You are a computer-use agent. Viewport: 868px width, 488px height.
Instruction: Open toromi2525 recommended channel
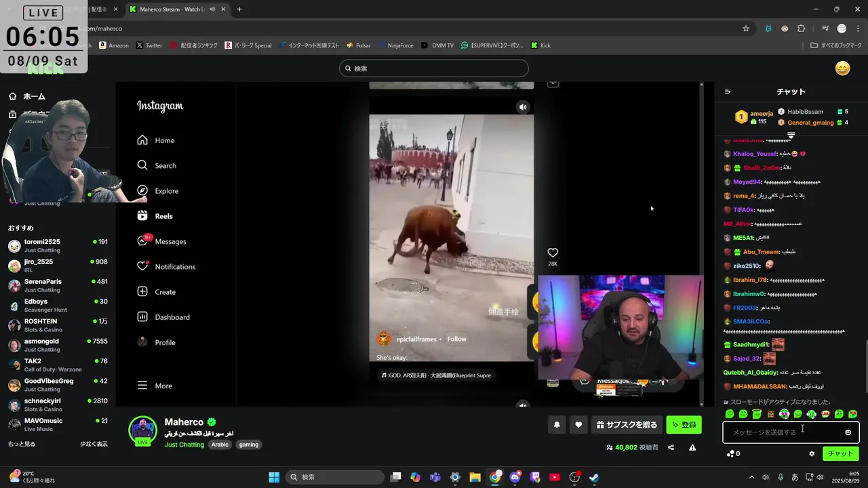coord(58,245)
